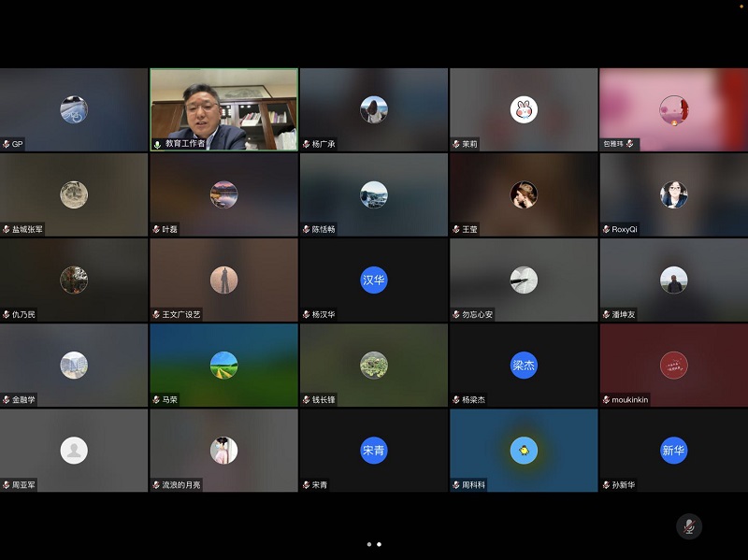Screen dimensions: 748x560
Task: Click the blue 新华 avatar circle
Action: click(x=673, y=450)
